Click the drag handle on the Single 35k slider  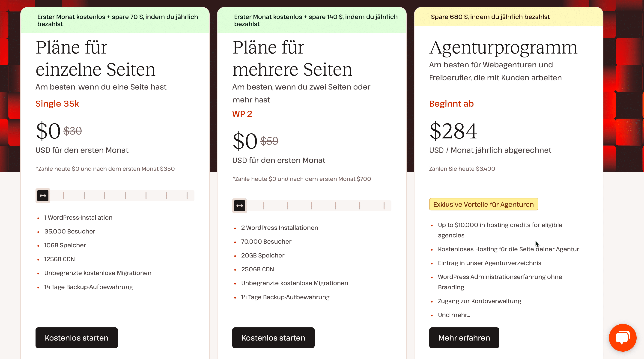[x=42, y=195]
